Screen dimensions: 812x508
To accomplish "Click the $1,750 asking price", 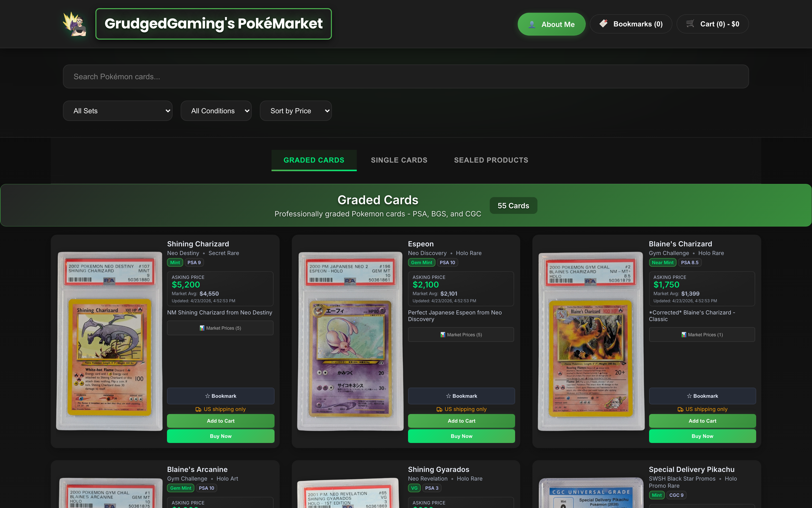I will 666,284.
